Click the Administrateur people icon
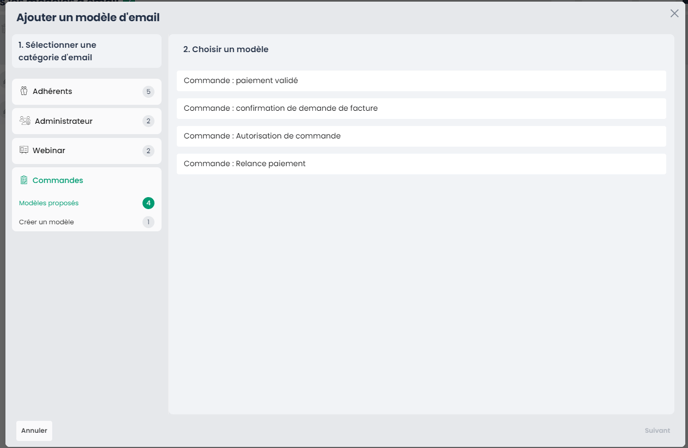Screen dimensions: 688x448 click(25, 121)
